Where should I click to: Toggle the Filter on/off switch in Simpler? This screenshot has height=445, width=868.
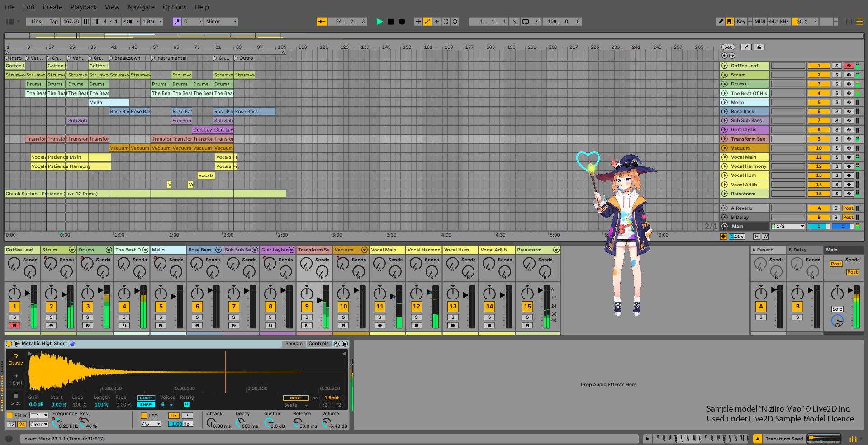click(10, 415)
